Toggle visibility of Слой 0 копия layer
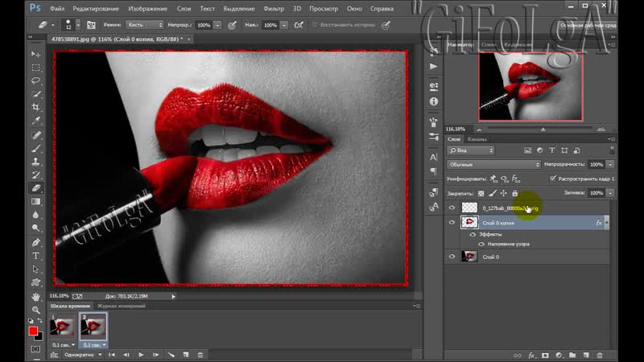 (452, 222)
